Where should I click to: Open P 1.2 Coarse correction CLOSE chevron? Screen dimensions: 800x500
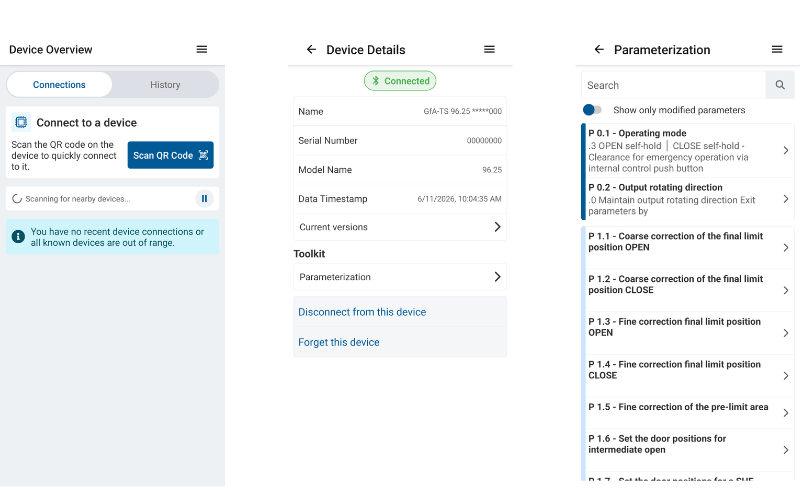pos(786,290)
